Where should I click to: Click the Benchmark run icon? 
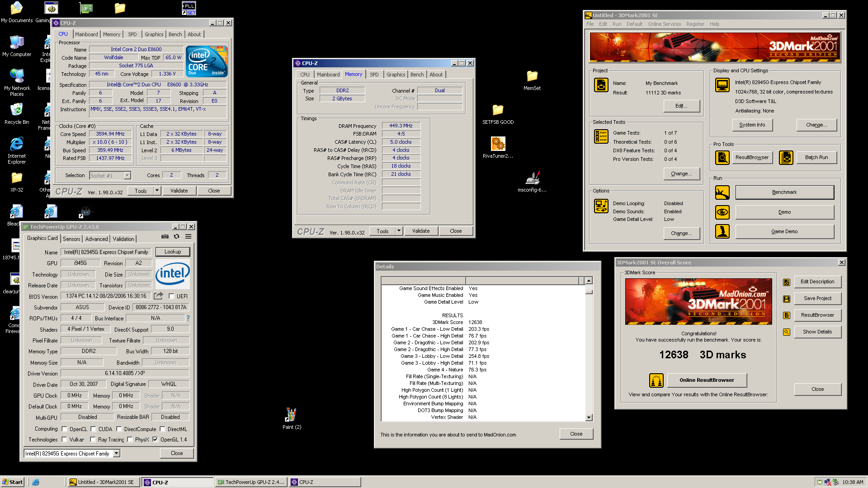point(722,192)
